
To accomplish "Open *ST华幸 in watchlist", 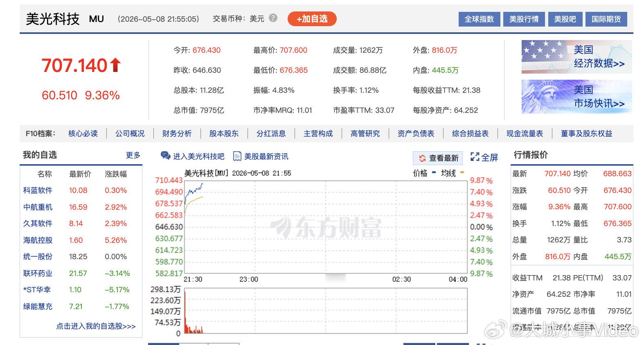I will pos(37,290).
